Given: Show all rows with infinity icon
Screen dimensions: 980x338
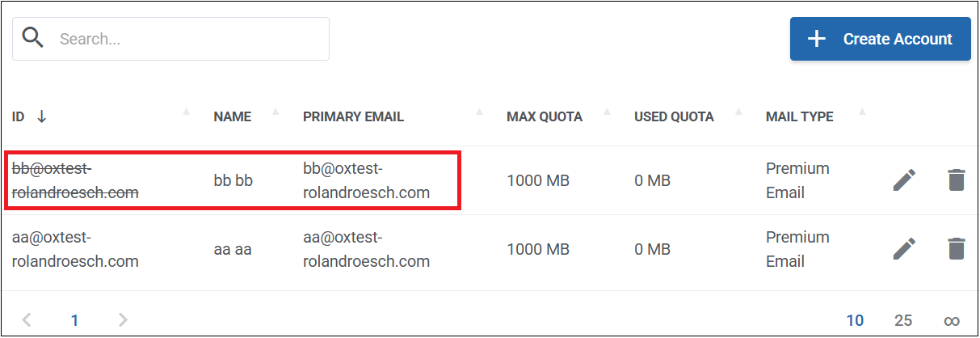Looking at the screenshot, I should coord(951,320).
